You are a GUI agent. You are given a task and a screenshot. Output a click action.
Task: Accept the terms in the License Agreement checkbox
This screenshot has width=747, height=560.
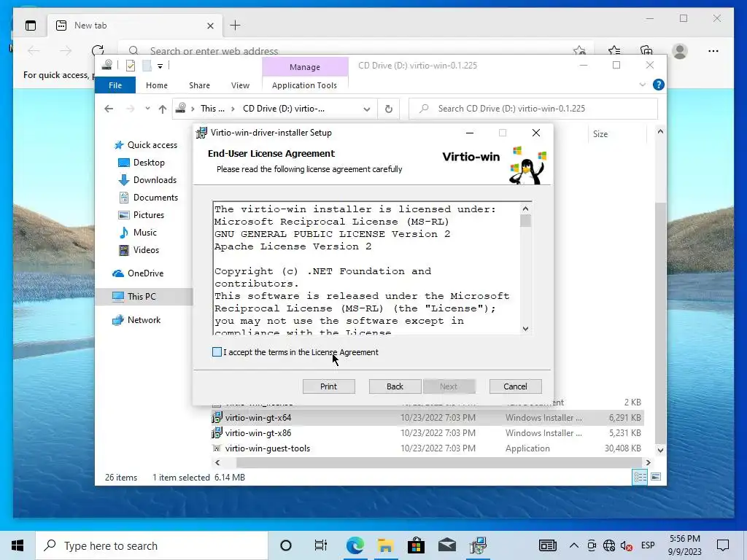tap(217, 352)
